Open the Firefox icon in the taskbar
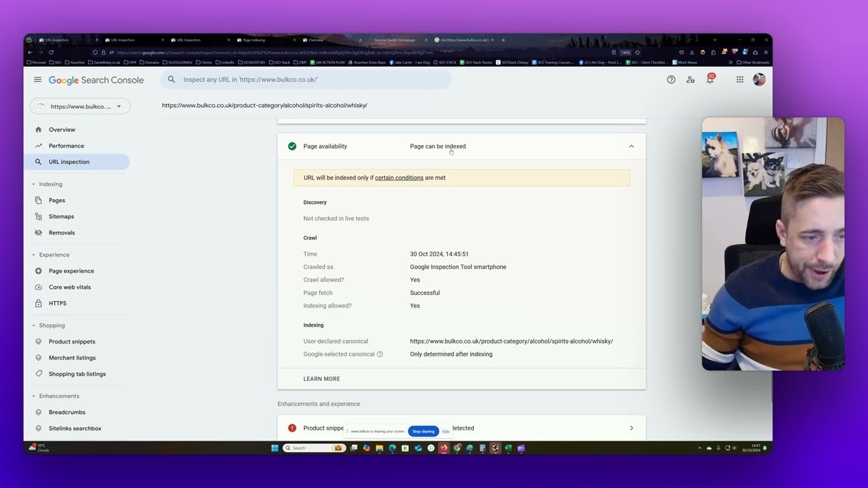 444,447
